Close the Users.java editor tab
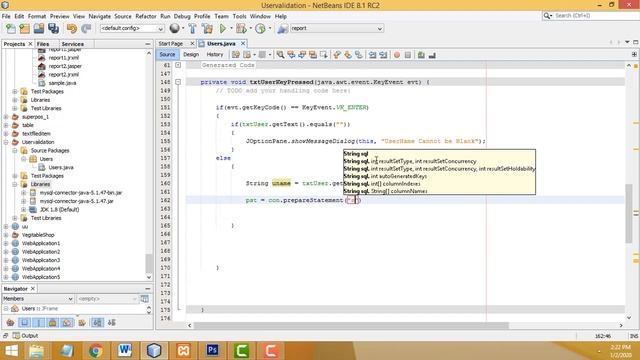Viewport: 640px width, 360px height. click(243, 43)
